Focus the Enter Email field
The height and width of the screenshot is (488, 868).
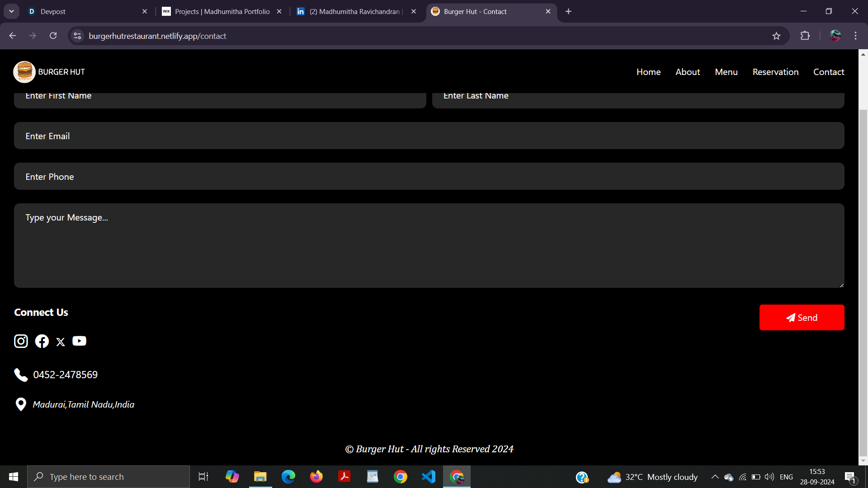click(429, 136)
